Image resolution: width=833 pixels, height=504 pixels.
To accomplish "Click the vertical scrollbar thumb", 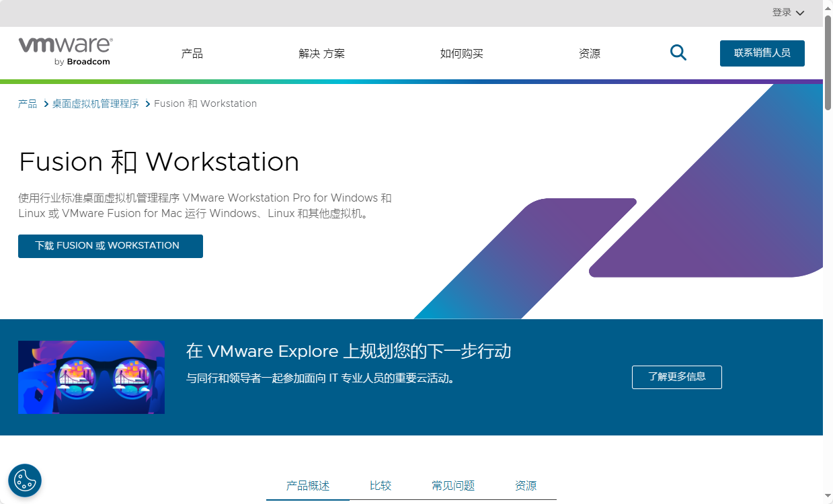I will (828, 62).
